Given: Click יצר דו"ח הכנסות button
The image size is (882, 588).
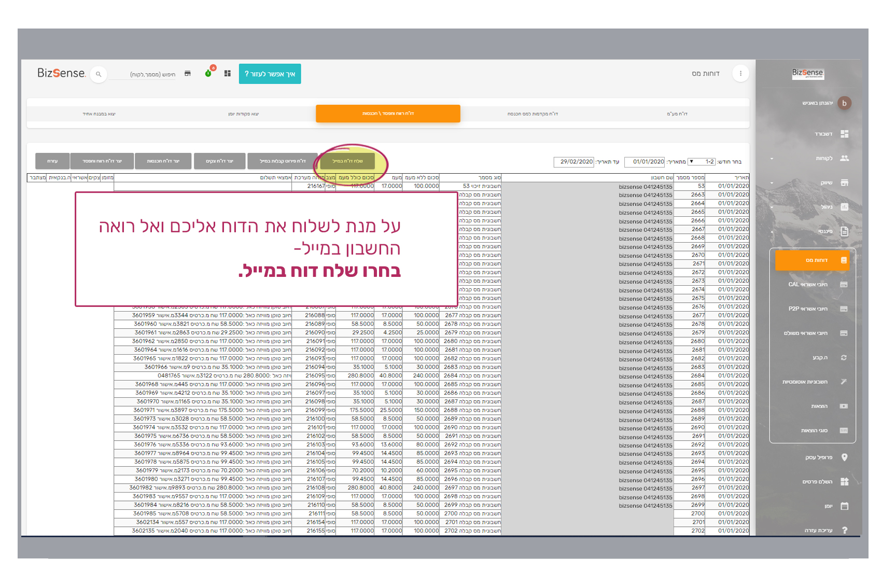Looking at the screenshot, I should point(163,161).
